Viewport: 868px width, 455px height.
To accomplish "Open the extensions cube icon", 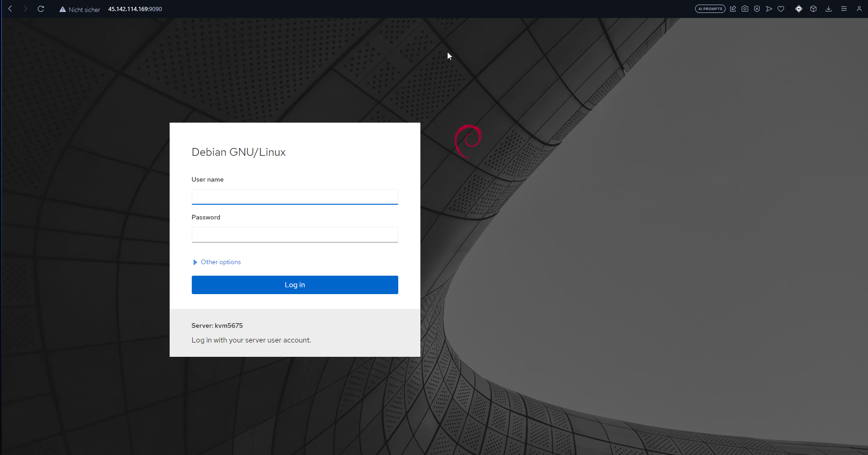I will (x=814, y=9).
